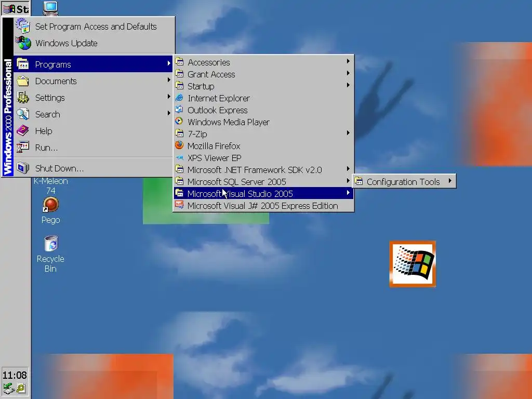Click the yellow-green system tray icon
This screenshot has width=532, height=399.
tap(21, 388)
